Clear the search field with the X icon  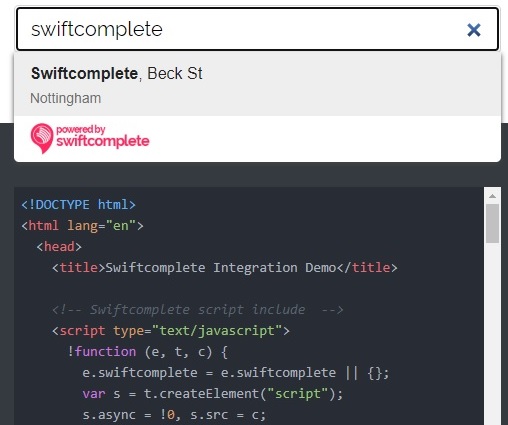(474, 30)
